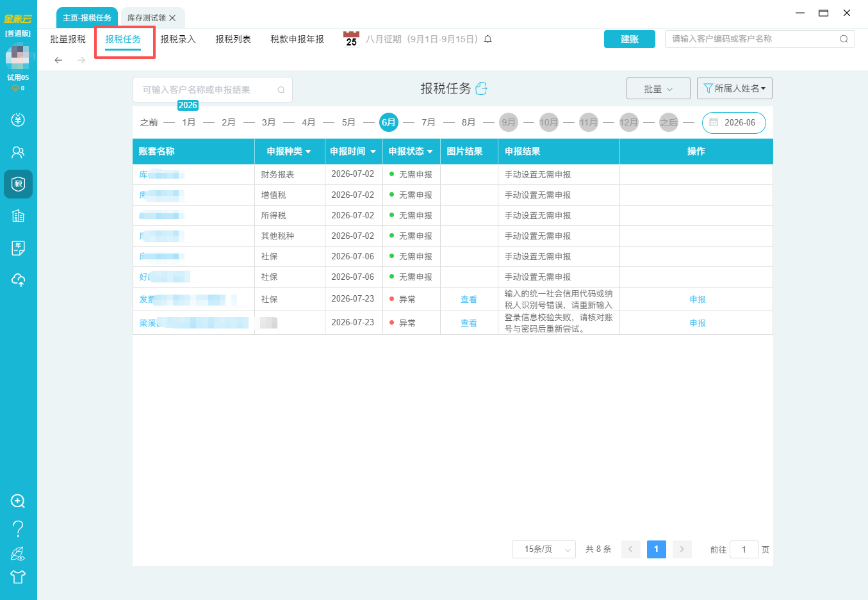Screen dimensions: 868x600
Task: Click 申报 for the 登录信息校验失败 row
Action: coord(698,323)
